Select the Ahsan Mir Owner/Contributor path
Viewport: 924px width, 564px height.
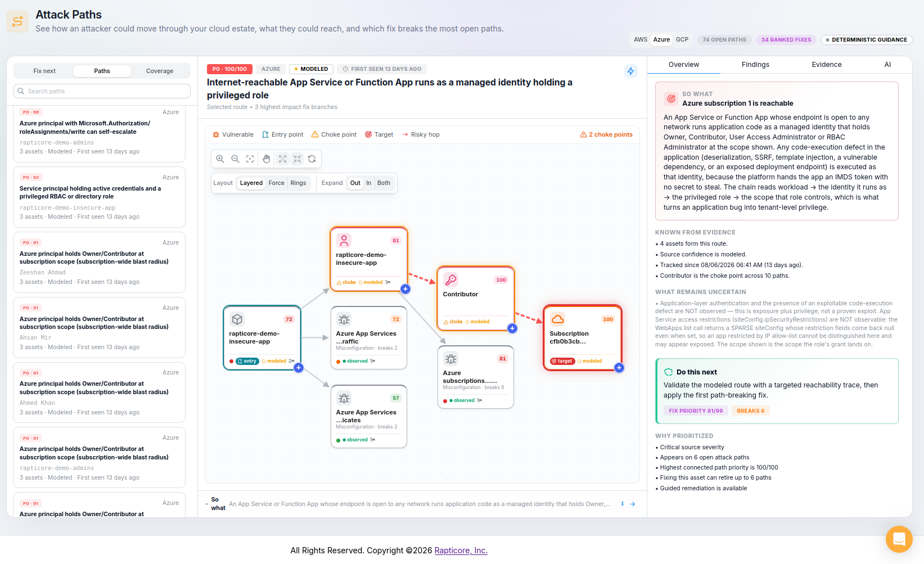(99, 328)
